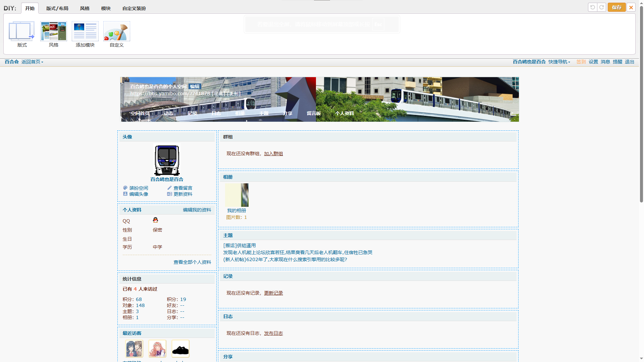Screen dimensions: 644x362
Task: Open 我的相册 album thumbnail
Action: 237,195
